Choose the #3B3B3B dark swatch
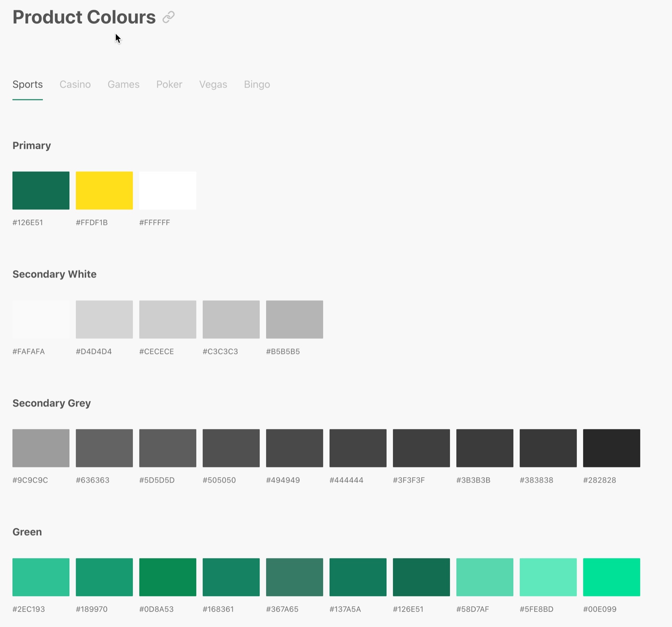This screenshot has height=627, width=672. point(485,448)
